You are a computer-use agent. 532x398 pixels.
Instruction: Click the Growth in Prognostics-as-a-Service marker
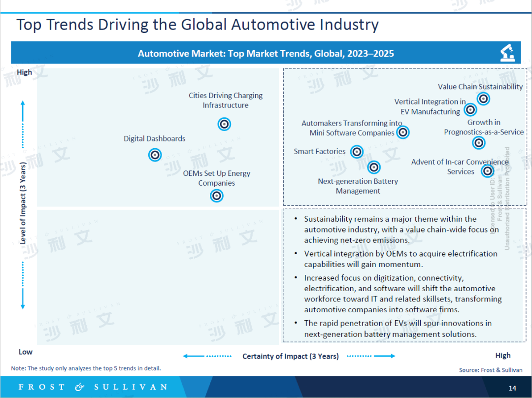click(478, 143)
